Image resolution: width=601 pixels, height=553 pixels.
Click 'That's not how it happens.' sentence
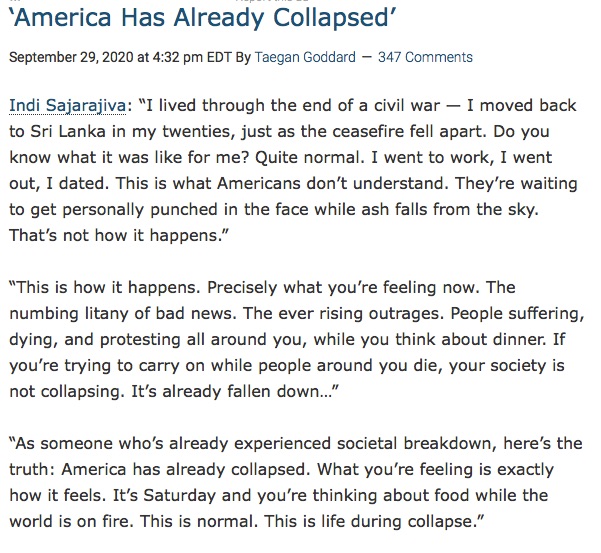pyautogui.click(x=118, y=235)
